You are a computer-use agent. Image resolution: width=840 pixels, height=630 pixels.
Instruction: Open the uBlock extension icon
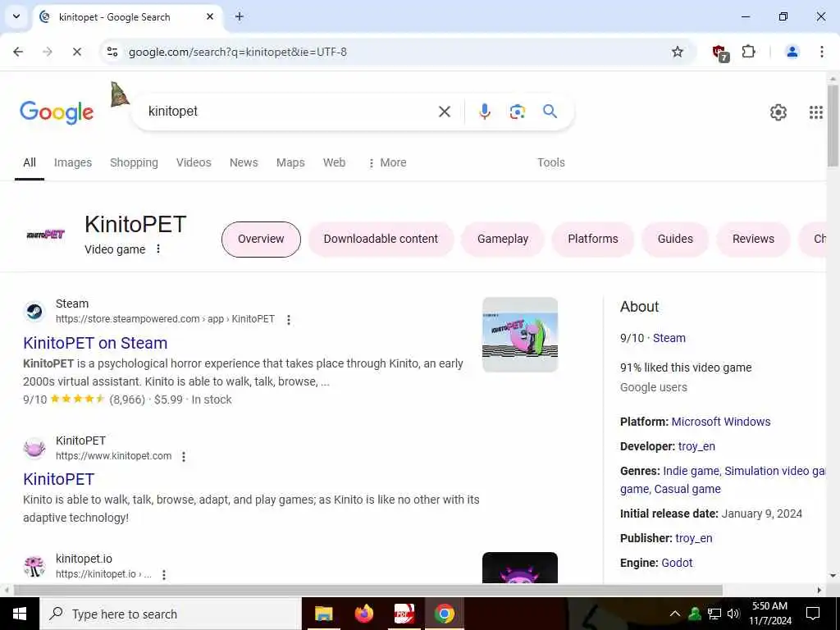click(x=720, y=52)
